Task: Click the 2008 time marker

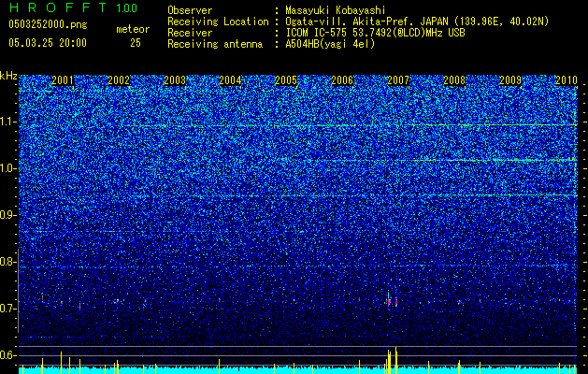Action: tap(454, 80)
